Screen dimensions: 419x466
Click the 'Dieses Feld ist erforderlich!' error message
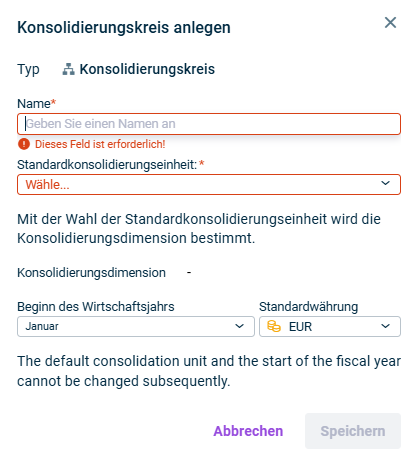[x=100, y=144]
